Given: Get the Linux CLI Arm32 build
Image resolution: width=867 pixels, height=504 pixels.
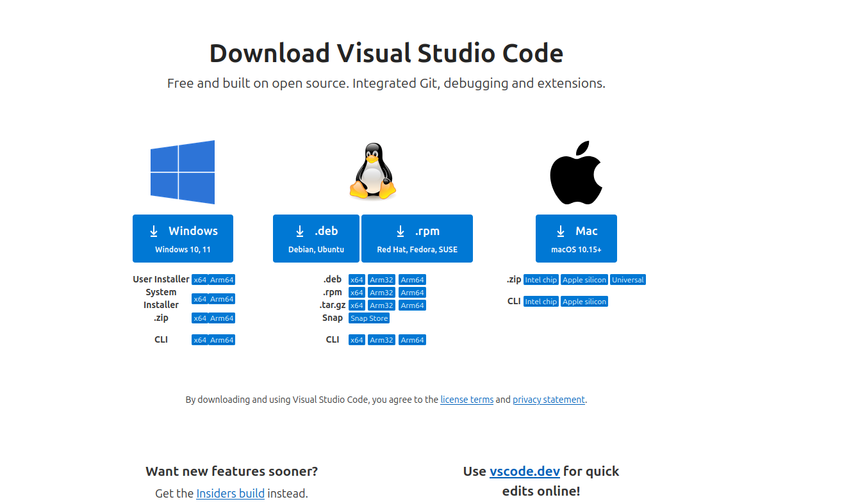Looking at the screenshot, I should pyautogui.click(x=381, y=340).
